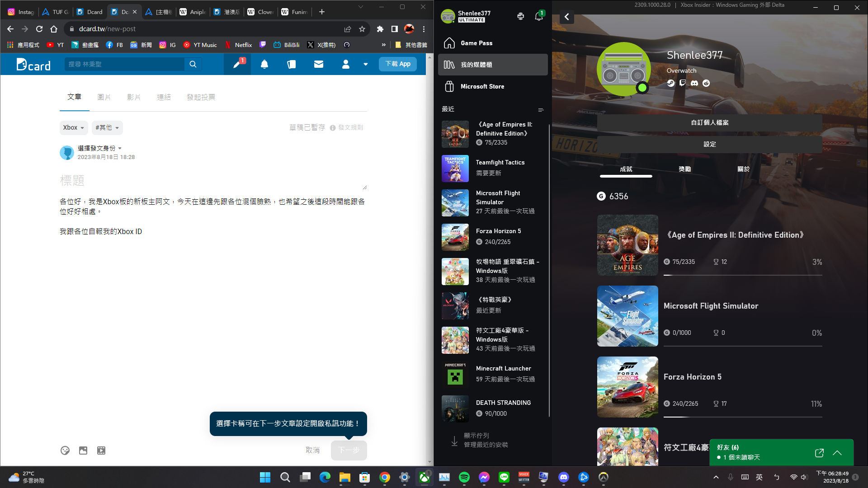
Task: Bookmark this page with the star icon
Action: click(362, 29)
